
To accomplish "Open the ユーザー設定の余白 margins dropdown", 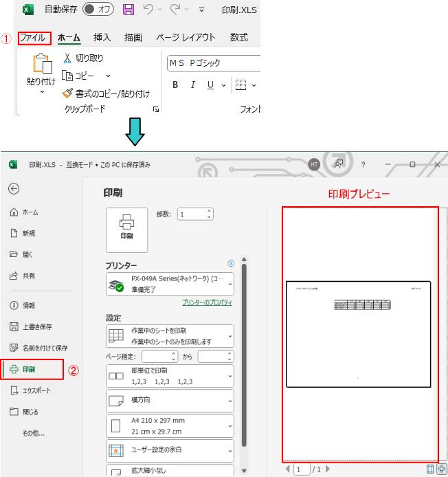I will coord(170,450).
